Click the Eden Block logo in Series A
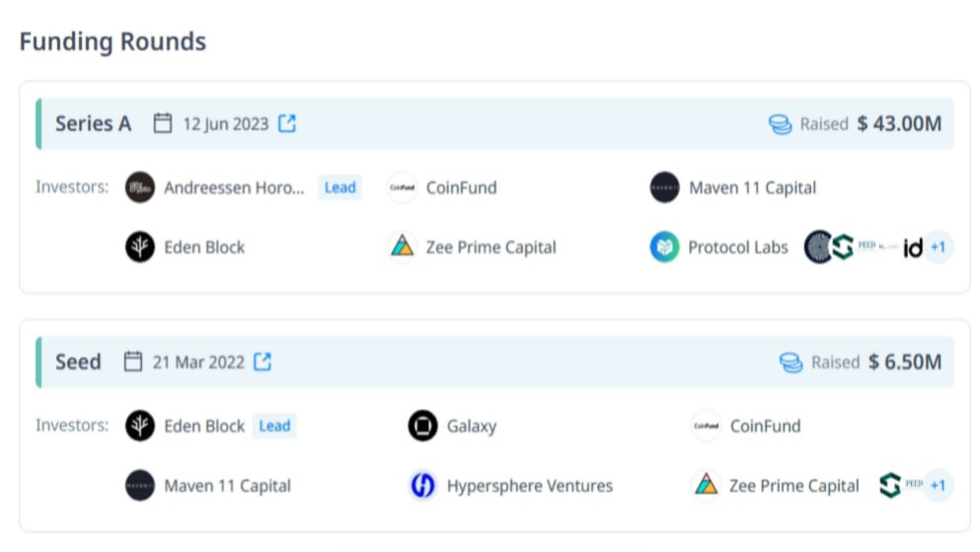The width and height of the screenshot is (980, 552). click(x=140, y=247)
